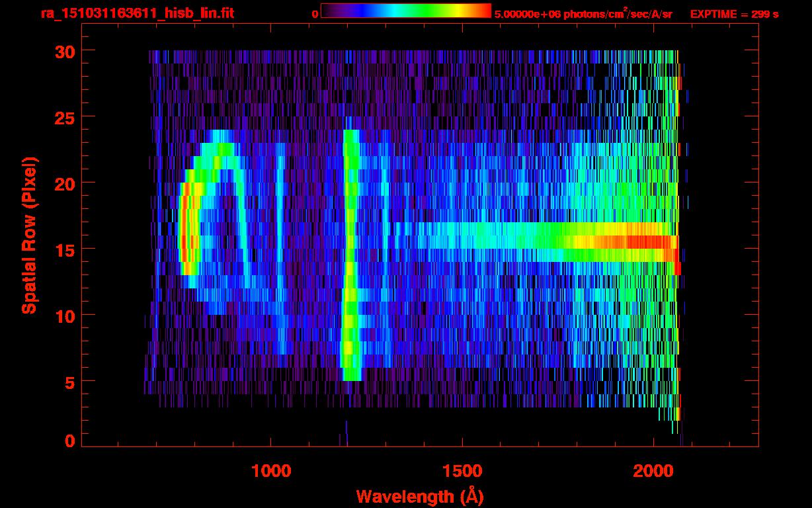
Task: Click the color scale bar
Action: click(406, 11)
